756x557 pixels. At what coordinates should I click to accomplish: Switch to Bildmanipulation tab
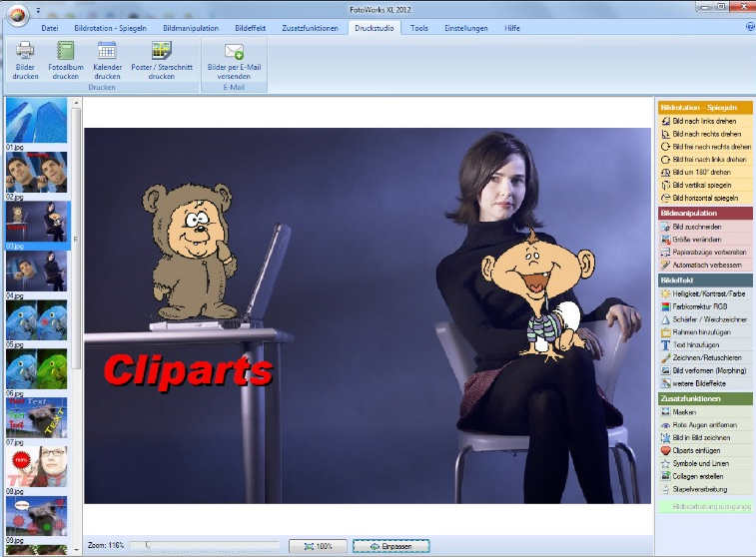[191, 28]
